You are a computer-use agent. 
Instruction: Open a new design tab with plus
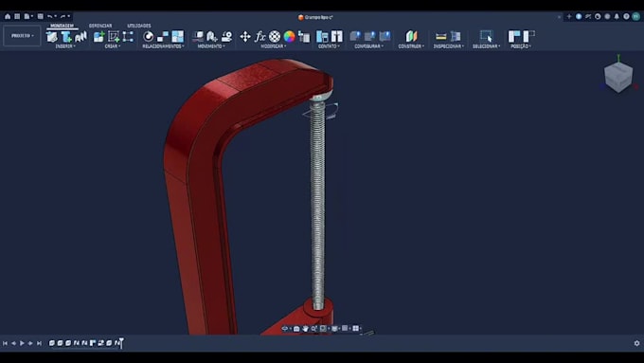pos(569,16)
